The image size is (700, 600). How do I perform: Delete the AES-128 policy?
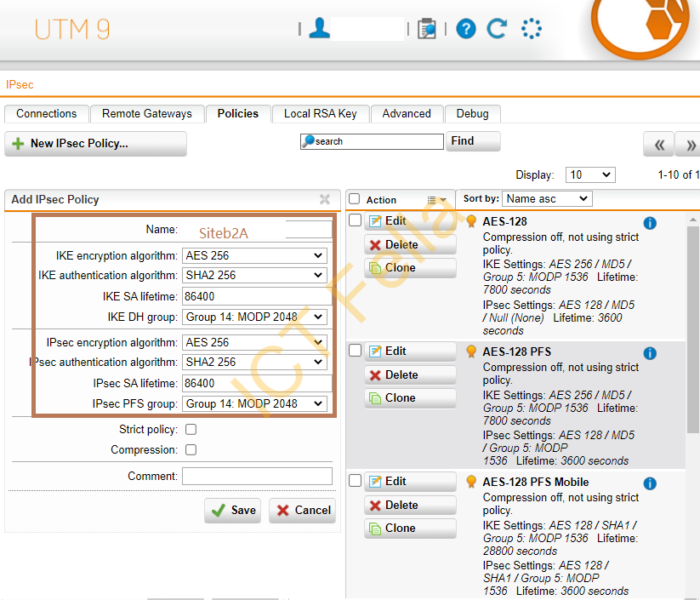410,244
